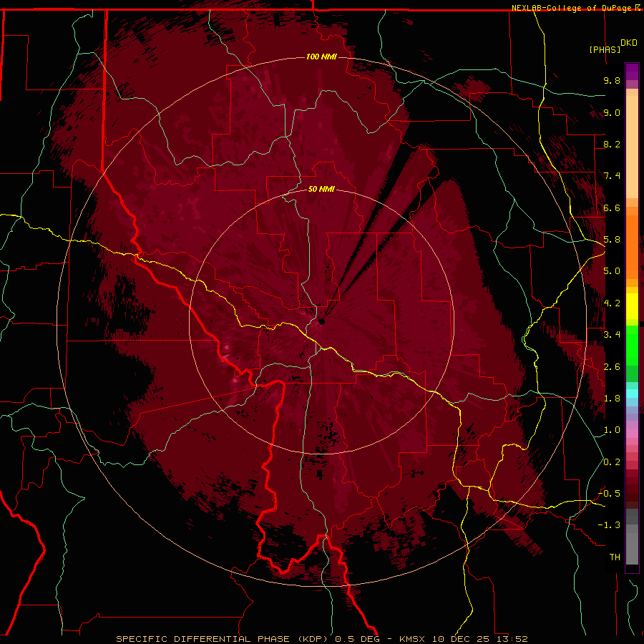Click the 9.8 value on the color scale

click(x=612, y=80)
